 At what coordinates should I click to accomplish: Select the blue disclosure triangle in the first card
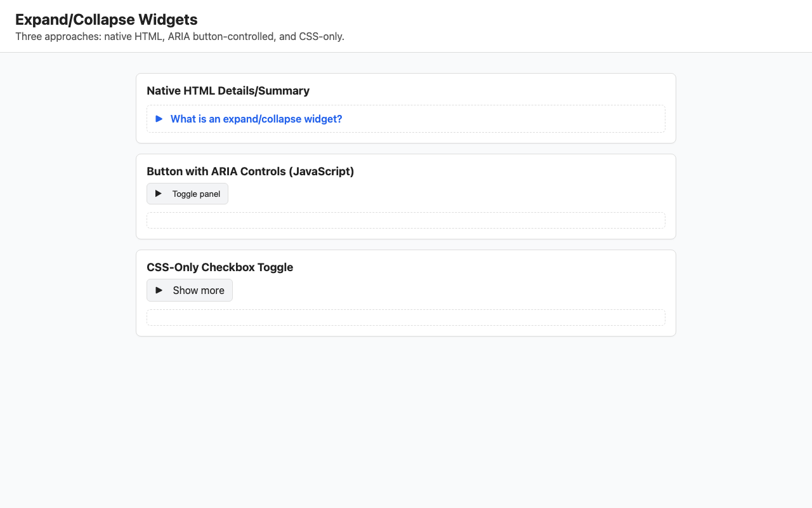(159, 119)
